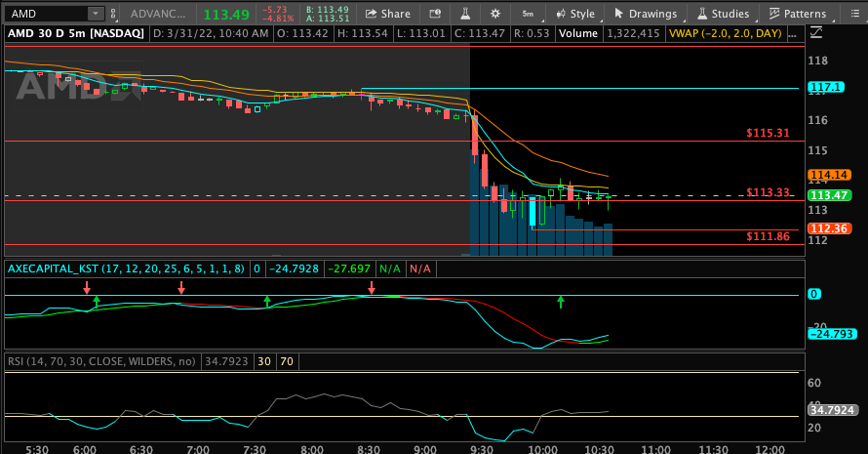Image resolution: width=868 pixels, height=454 pixels.
Task: Click the 114.14 orange price bubble
Action: [829, 175]
